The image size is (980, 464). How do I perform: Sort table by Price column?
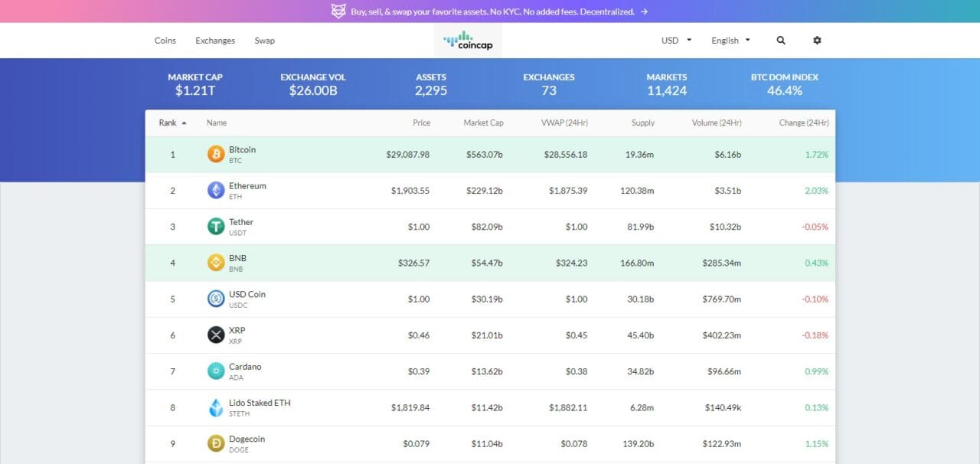[x=421, y=123]
